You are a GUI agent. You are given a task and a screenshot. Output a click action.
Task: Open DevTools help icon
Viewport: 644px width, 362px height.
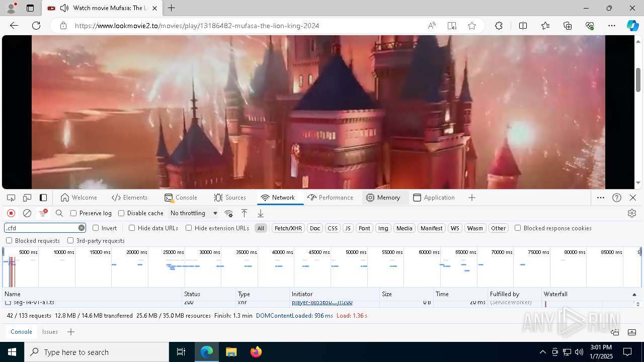click(x=617, y=198)
